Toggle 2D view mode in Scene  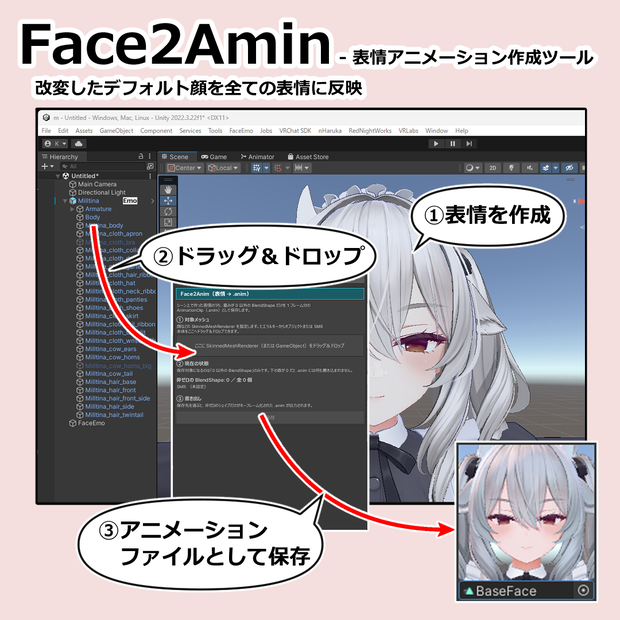493,168
